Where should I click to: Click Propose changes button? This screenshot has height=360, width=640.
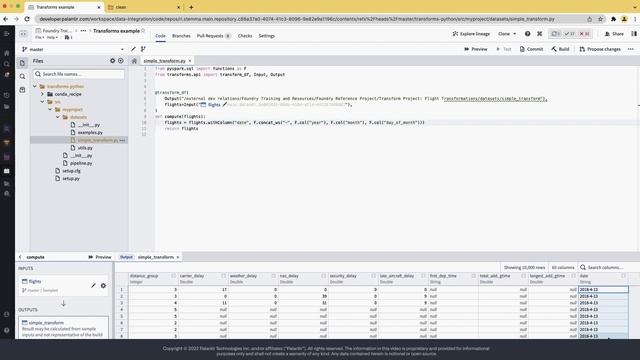600,49
